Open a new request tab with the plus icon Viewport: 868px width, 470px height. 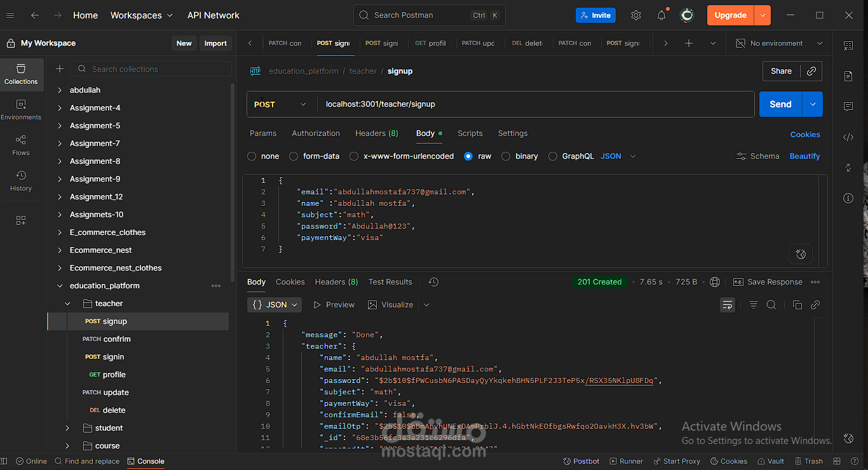pos(689,43)
